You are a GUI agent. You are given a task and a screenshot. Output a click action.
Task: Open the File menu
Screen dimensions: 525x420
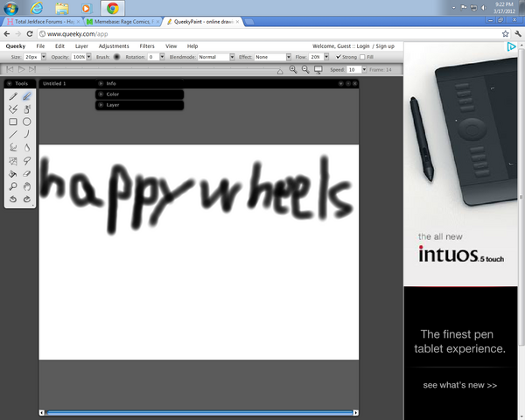tap(40, 46)
